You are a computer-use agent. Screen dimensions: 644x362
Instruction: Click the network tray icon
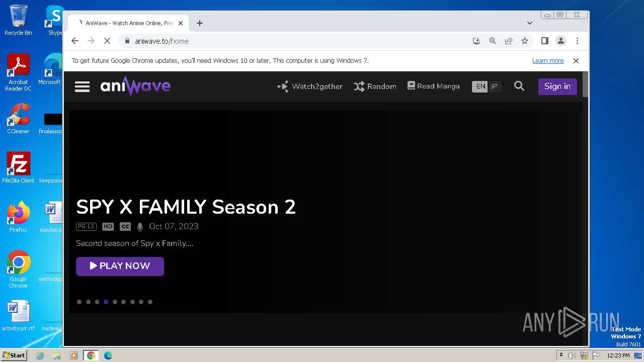(584, 355)
